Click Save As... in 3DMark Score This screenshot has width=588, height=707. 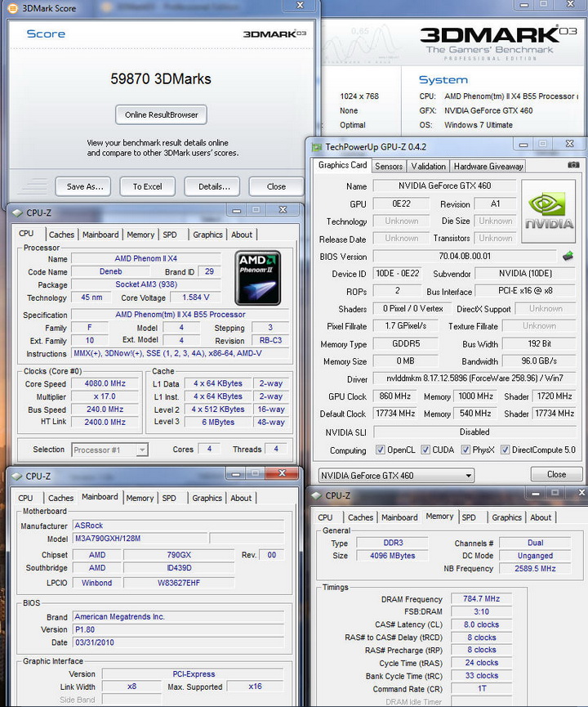(85, 186)
